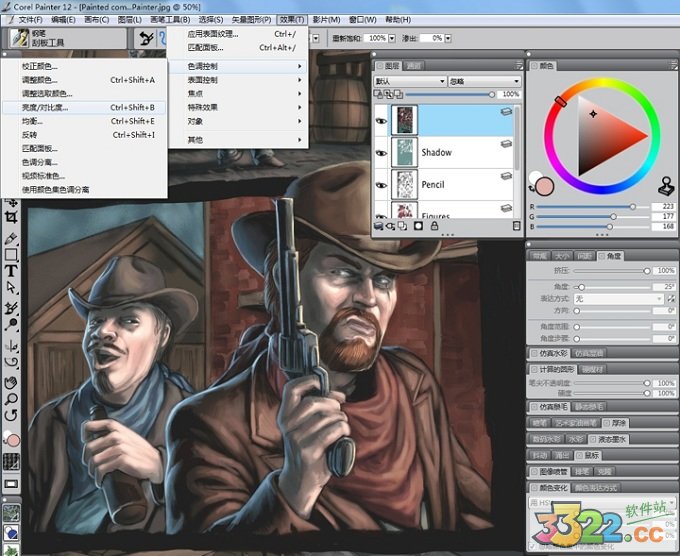
Task: Adjust the layer opacity slider
Action: 450,94
